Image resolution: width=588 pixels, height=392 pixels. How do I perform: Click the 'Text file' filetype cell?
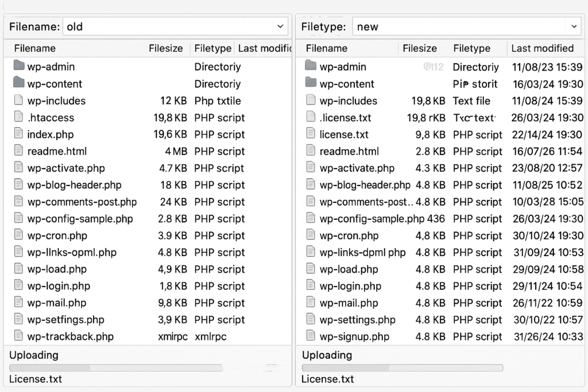[x=471, y=101]
